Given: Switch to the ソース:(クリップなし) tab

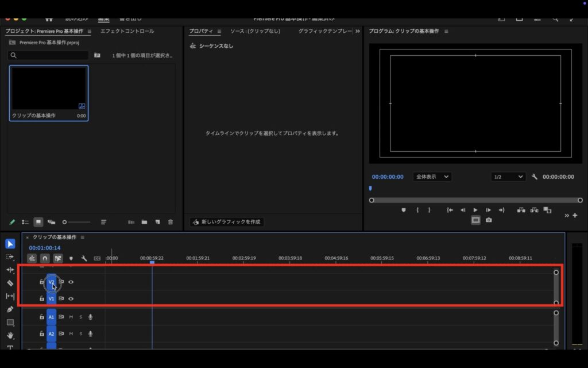Looking at the screenshot, I should click(255, 31).
